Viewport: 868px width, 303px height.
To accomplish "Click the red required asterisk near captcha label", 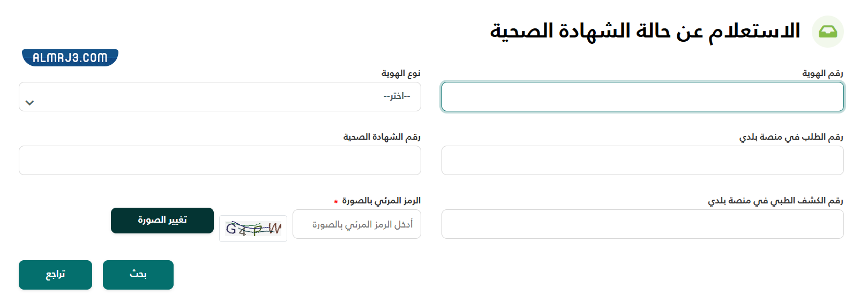I will 336,202.
